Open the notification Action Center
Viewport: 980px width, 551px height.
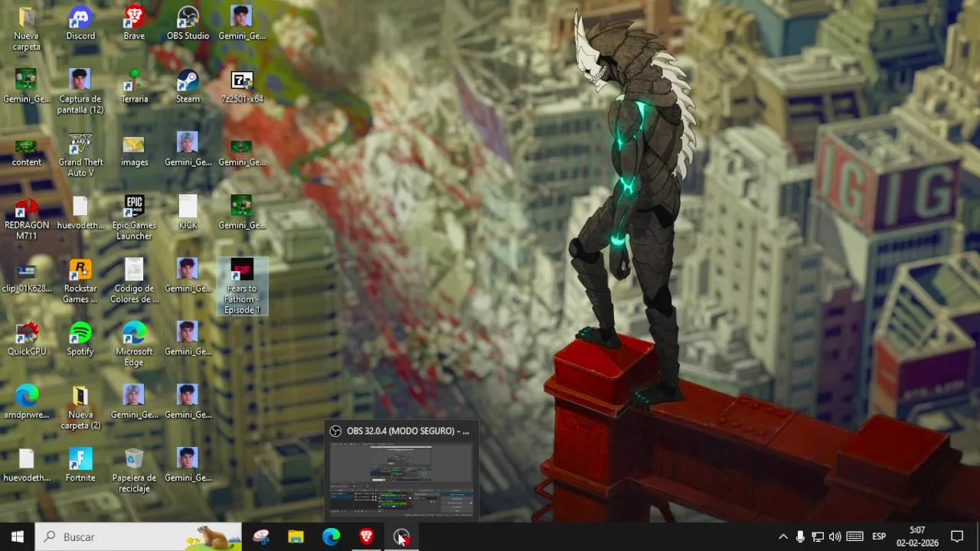pyautogui.click(x=957, y=536)
